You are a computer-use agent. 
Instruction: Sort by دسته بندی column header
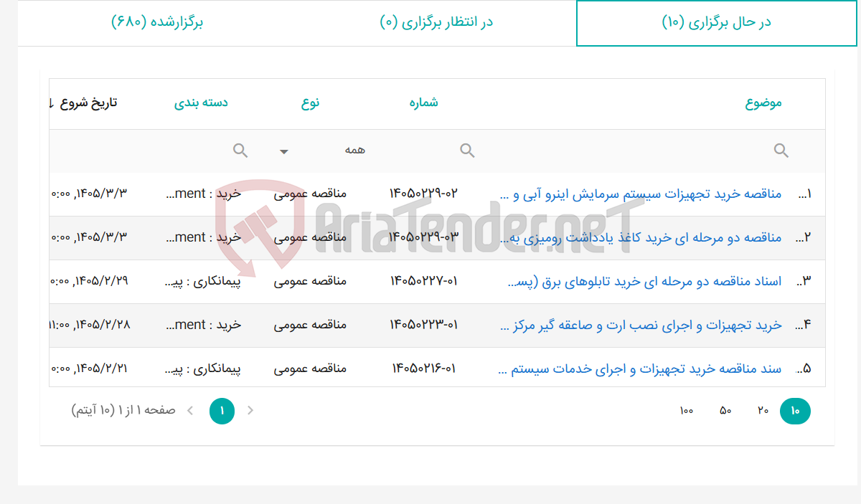(201, 103)
